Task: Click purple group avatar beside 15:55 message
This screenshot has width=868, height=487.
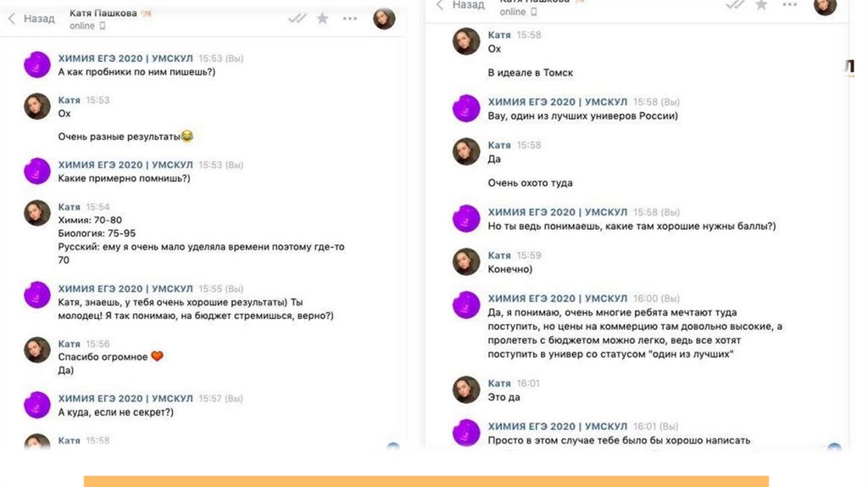Action: (37, 294)
